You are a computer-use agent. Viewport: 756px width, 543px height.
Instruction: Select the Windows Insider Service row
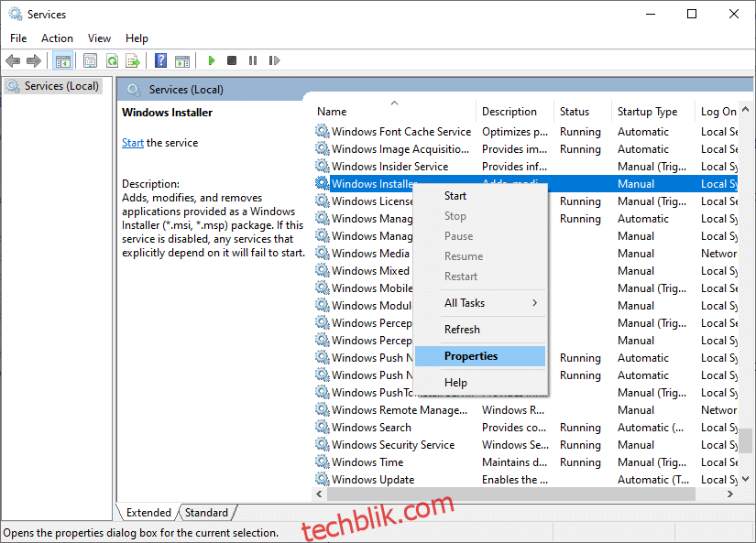click(x=527, y=167)
